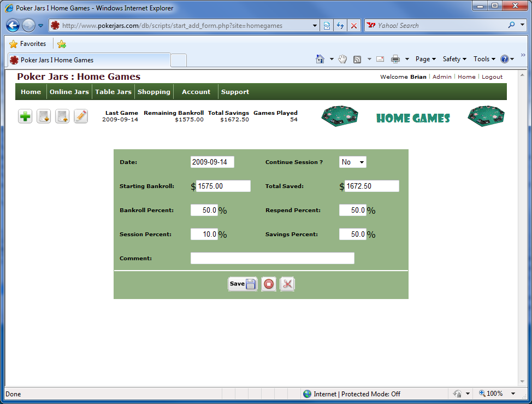Expand the Home icon dropdown arrow

332,59
